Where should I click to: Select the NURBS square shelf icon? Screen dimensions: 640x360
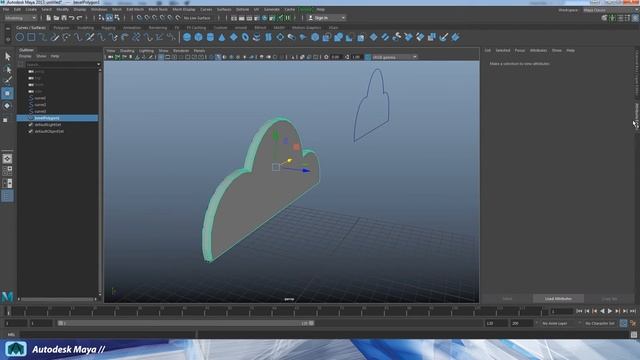pos(31,37)
